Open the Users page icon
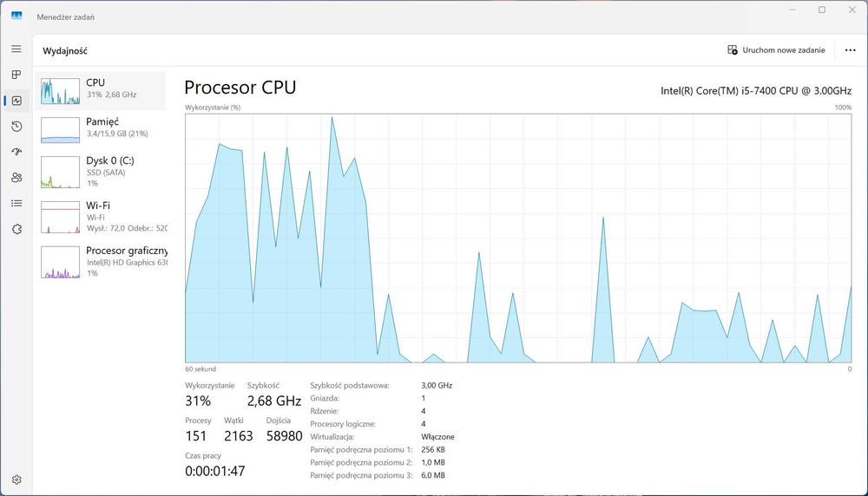 [16, 178]
